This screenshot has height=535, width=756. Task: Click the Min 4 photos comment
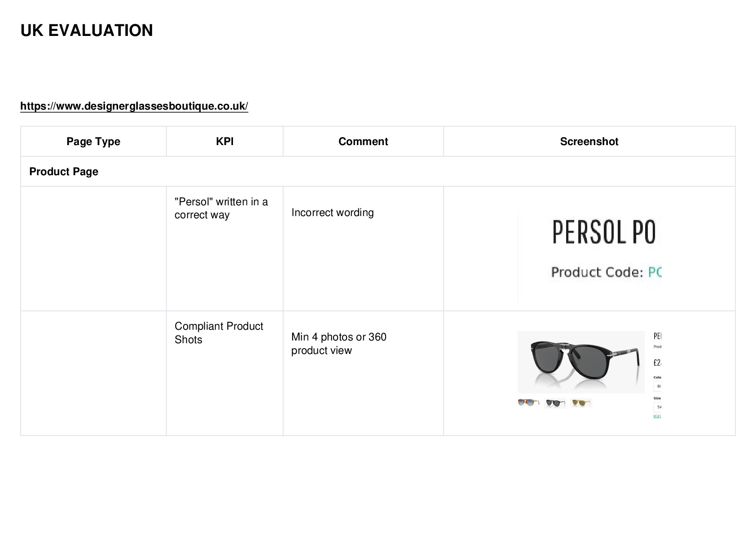pyautogui.click(x=339, y=344)
